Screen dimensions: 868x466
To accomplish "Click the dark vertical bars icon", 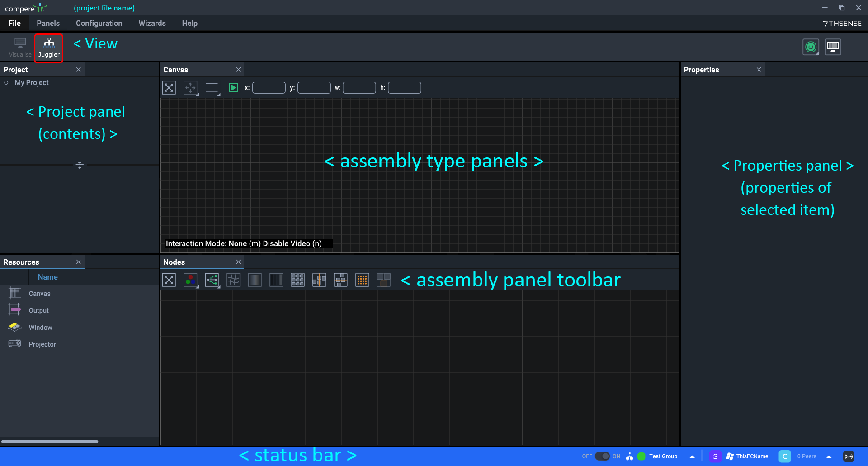I will (276, 280).
